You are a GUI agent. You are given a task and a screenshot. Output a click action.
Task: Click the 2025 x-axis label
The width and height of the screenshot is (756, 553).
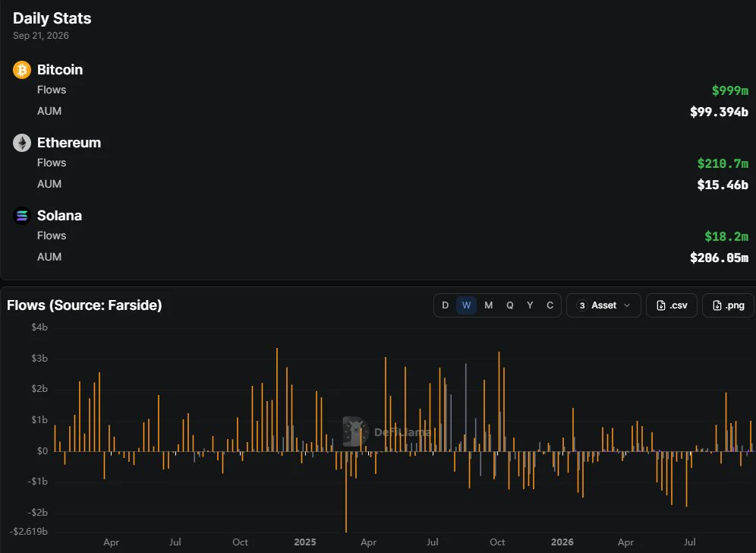304,542
